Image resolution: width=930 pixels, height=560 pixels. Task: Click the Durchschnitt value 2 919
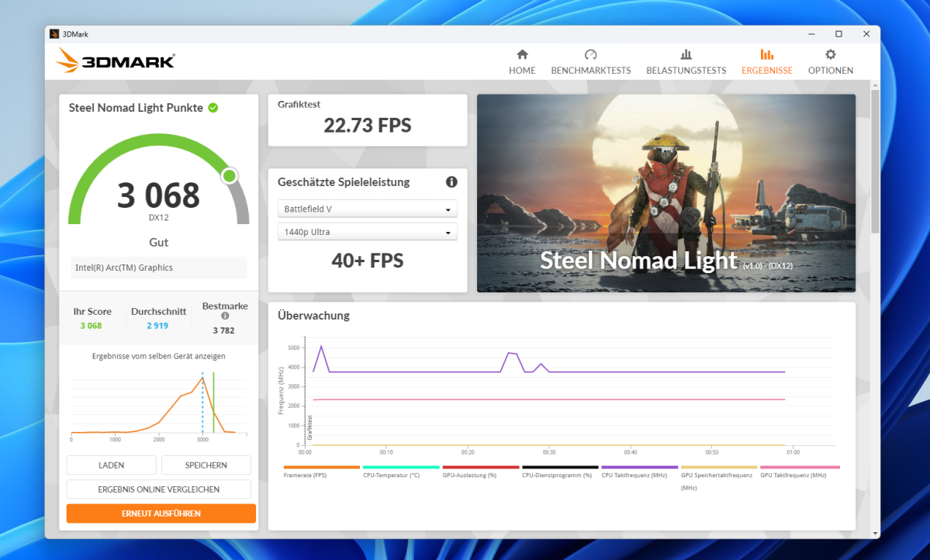(157, 326)
